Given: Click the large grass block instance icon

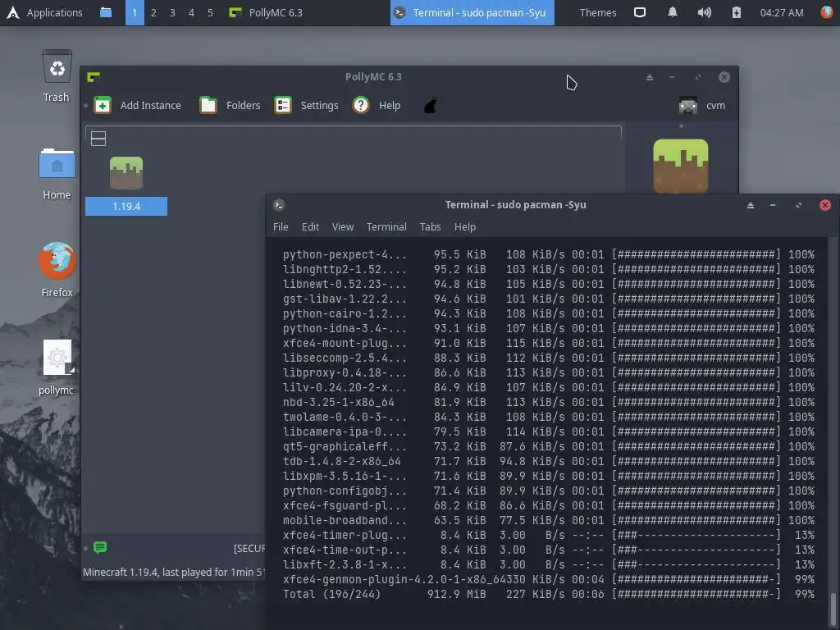Looking at the screenshot, I should click(x=680, y=166).
